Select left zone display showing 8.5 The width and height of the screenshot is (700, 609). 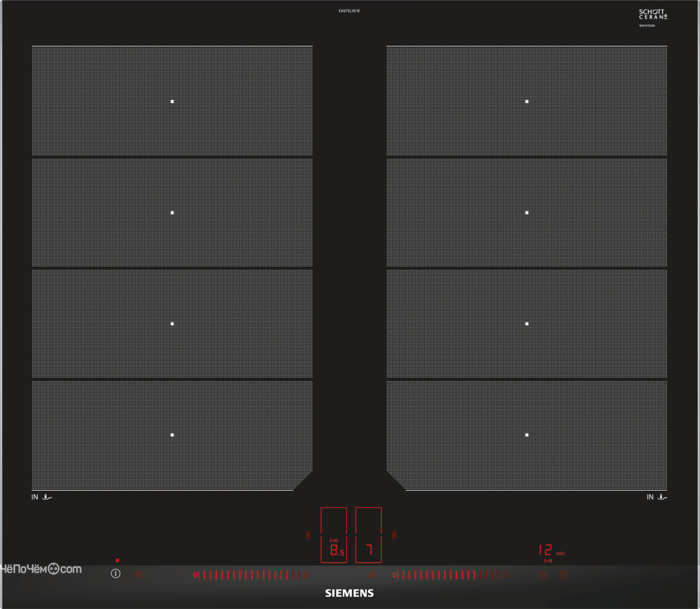click(334, 550)
